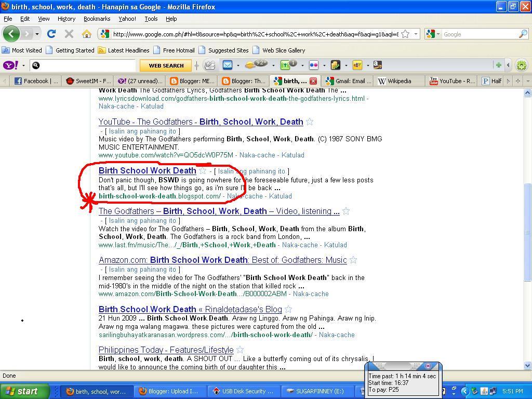532x399 pixels.
Task: Star the YouTube Godfathers result
Action: click(x=310, y=122)
